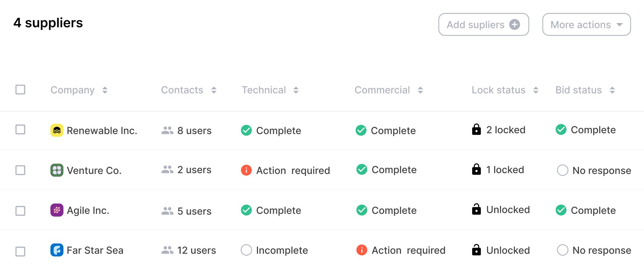The height and width of the screenshot is (276, 644).
Task: Click the Agile Inc. purple logo icon
Action: tap(57, 210)
